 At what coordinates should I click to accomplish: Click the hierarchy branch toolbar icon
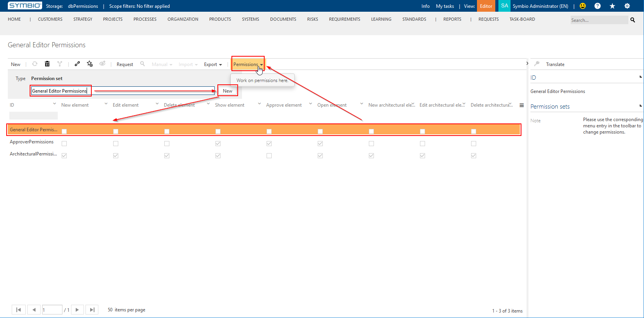(x=60, y=64)
